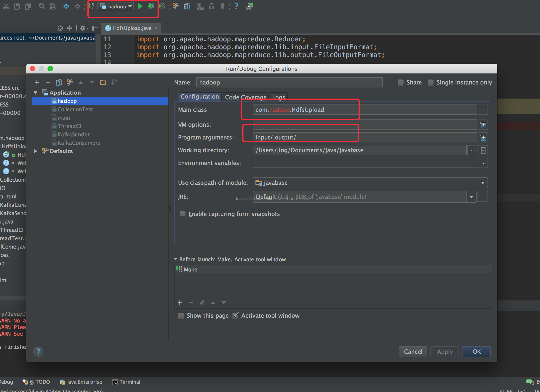
Task: Select the HdfsUpload.java editor tab
Action: (x=132, y=28)
